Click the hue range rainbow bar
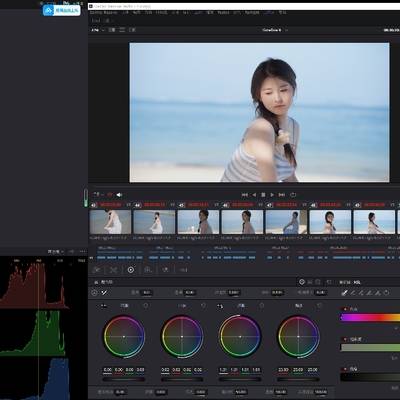 pyautogui.click(x=370, y=317)
